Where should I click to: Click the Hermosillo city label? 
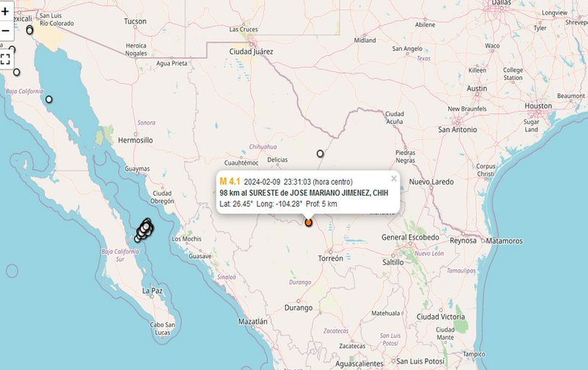[135, 140]
